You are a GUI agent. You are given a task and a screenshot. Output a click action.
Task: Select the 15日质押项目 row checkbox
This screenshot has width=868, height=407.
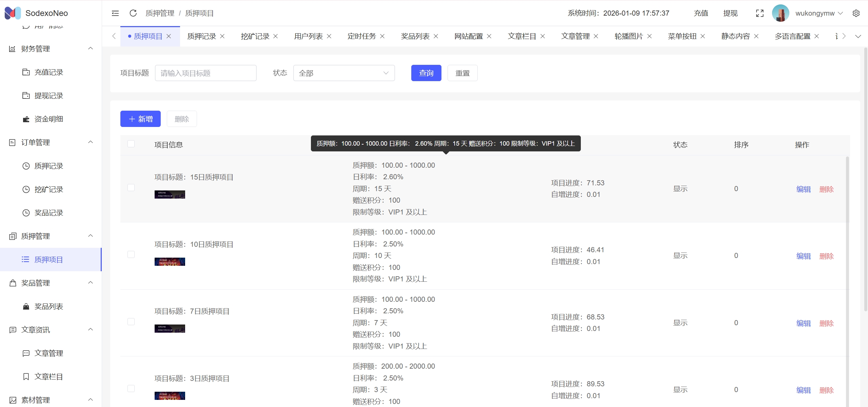click(x=131, y=188)
